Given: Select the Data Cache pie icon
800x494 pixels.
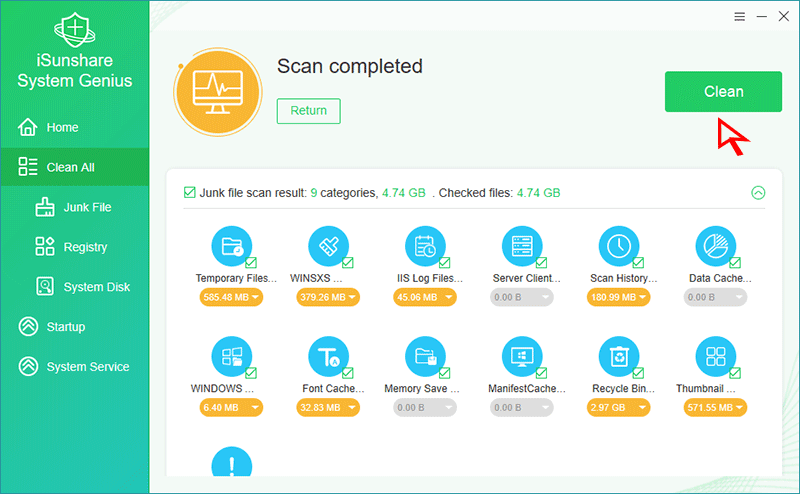Looking at the screenshot, I should 714,246.
